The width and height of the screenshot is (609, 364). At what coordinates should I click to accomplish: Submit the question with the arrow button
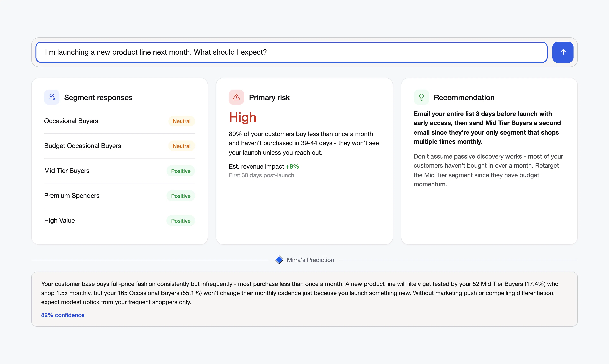(563, 52)
